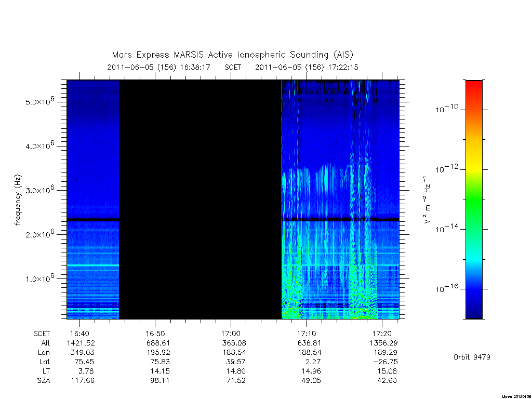532x399 pixels.
Task: Click the 2.0×10⁶ frequency tick label
Action: coord(39,234)
